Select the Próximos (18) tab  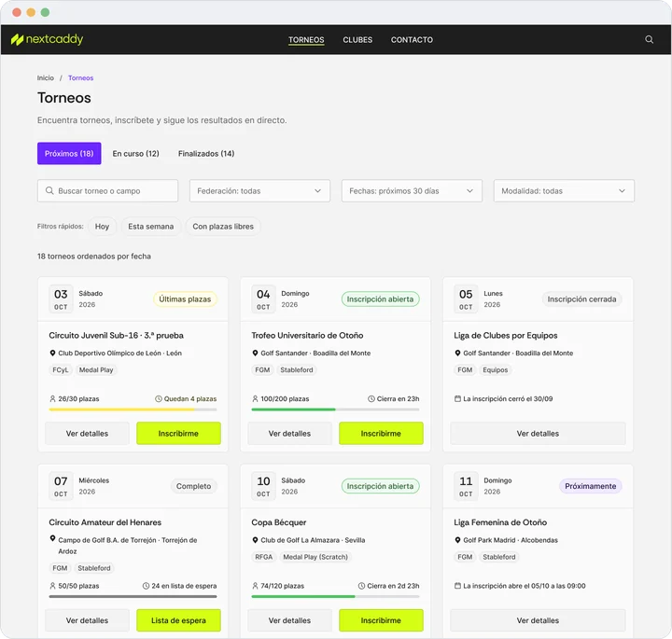click(69, 153)
